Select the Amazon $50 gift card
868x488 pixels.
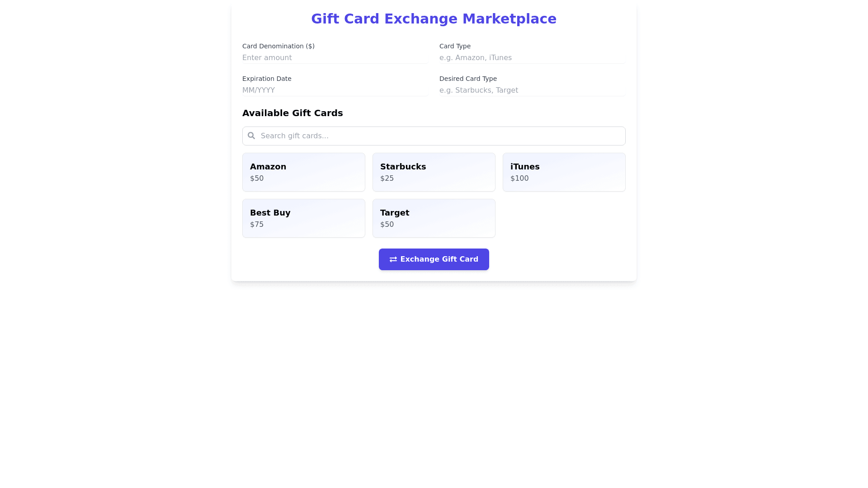(x=303, y=172)
